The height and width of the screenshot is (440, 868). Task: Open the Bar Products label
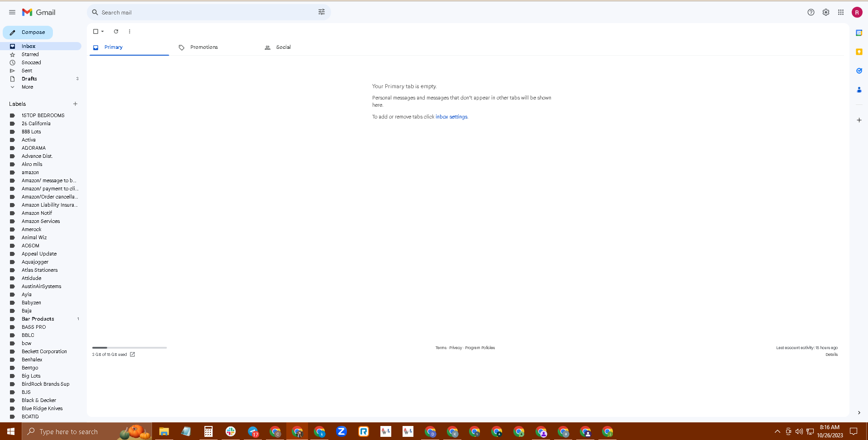[x=38, y=319]
